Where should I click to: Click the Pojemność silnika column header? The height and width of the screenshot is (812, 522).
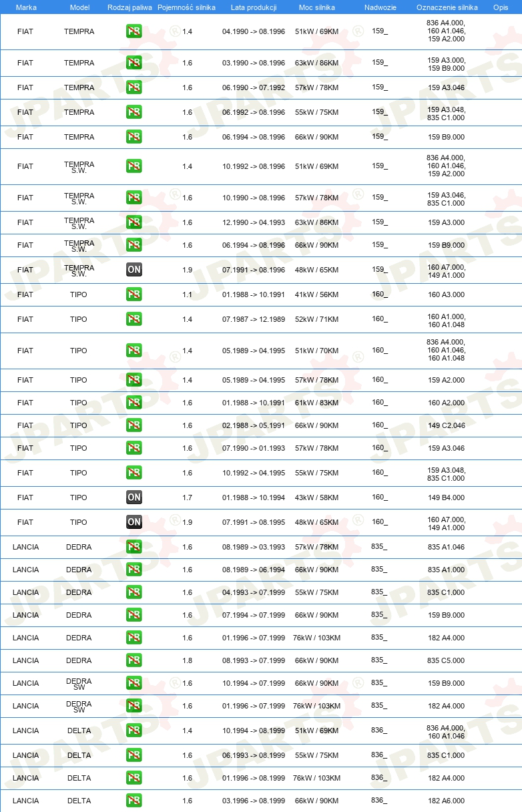pos(188,7)
